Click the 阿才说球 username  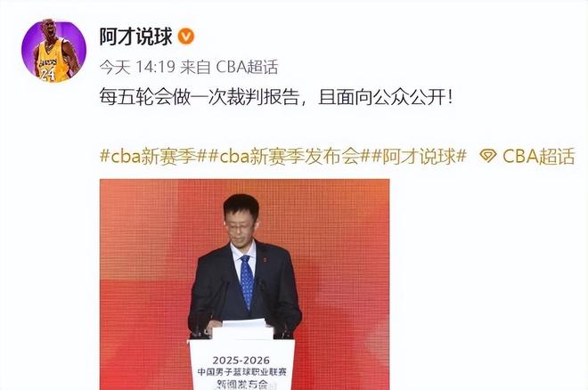(135, 37)
